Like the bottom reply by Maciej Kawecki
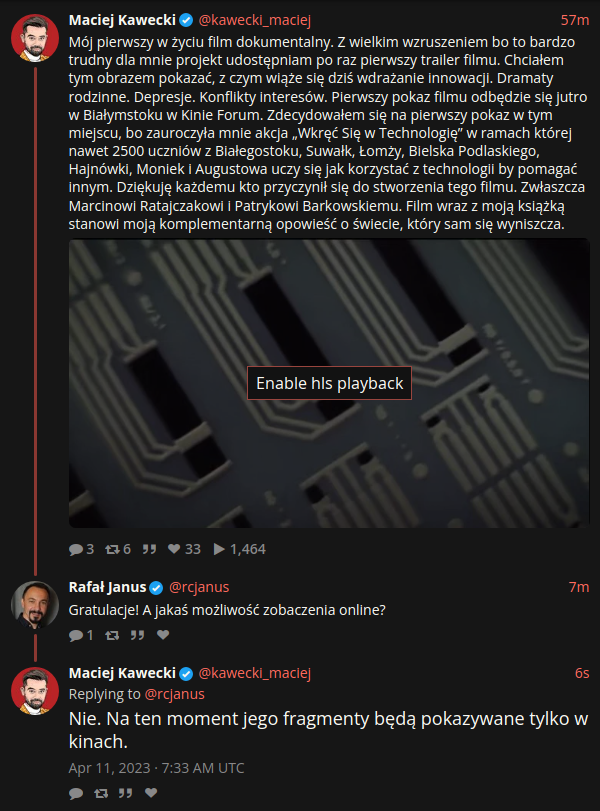 pos(151,792)
